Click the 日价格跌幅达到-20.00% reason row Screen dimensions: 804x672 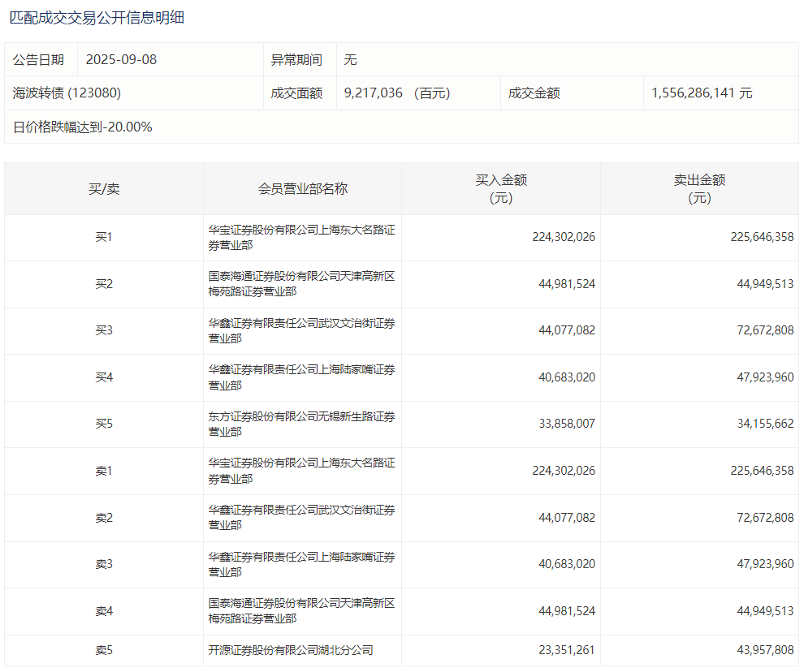(x=83, y=127)
